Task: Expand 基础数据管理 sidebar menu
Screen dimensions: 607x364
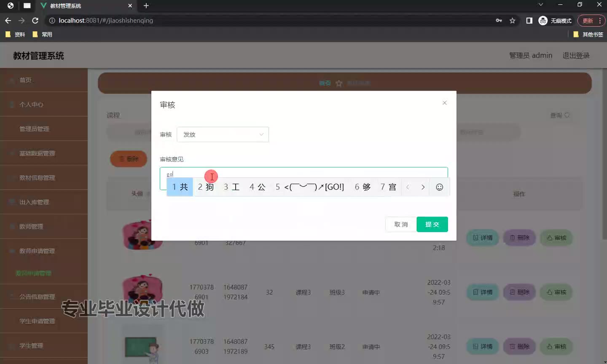Action: click(x=44, y=153)
